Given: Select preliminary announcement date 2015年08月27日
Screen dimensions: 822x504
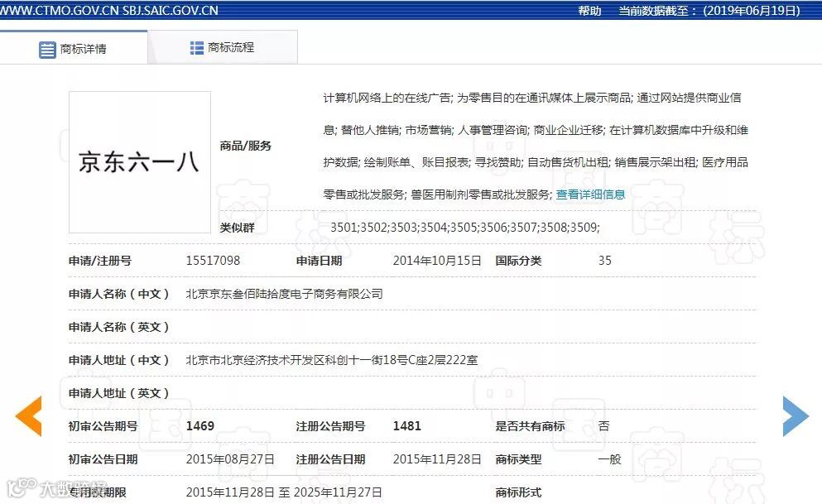Looking at the screenshot, I should tap(230, 459).
